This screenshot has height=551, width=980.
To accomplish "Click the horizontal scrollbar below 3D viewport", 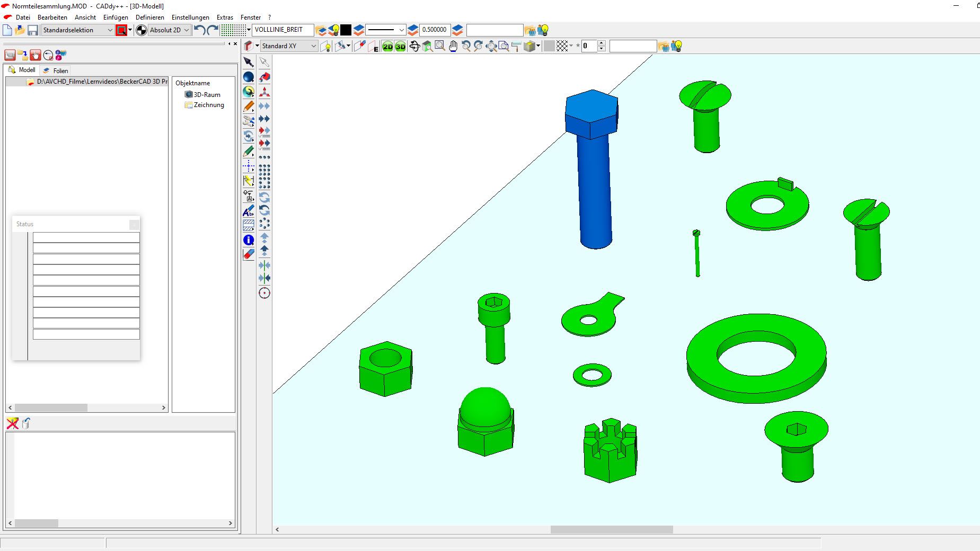I will pyautogui.click(x=612, y=529).
